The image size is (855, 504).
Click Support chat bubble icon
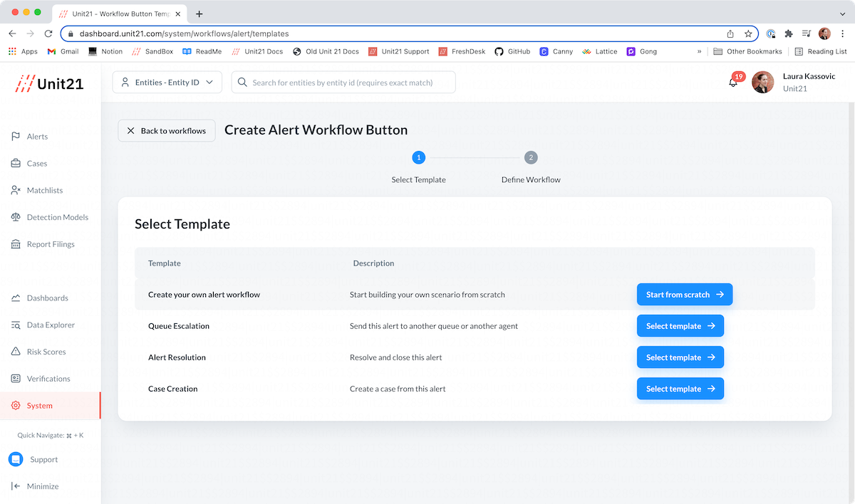[x=16, y=460]
